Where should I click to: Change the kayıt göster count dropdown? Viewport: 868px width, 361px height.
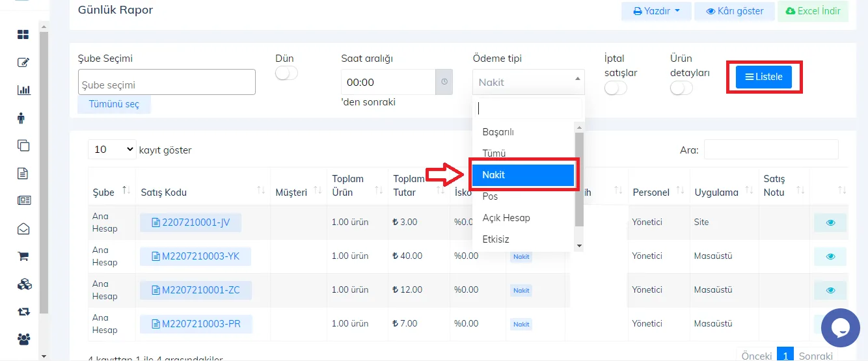(x=112, y=150)
